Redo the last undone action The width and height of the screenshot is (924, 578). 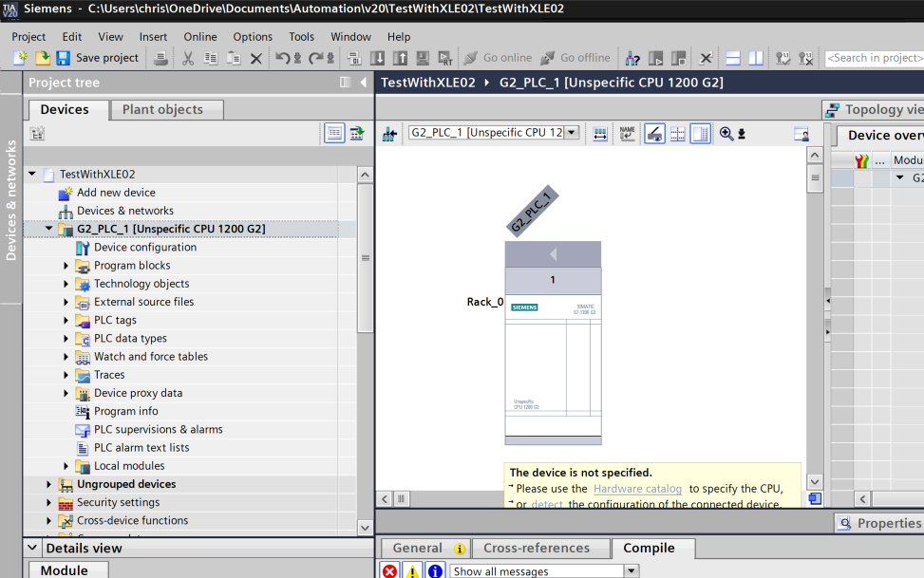click(x=316, y=58)
